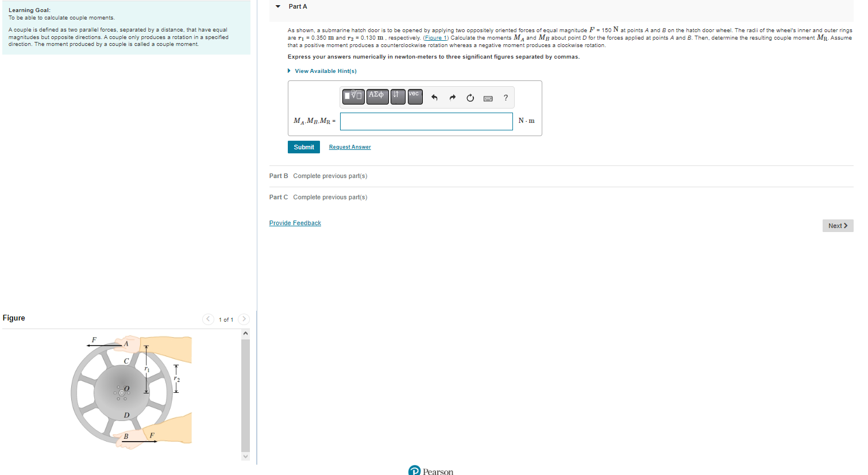Viewport: 868px width, 475px height.
Task: Open the question-mark help icon
Action: [506, 98]
